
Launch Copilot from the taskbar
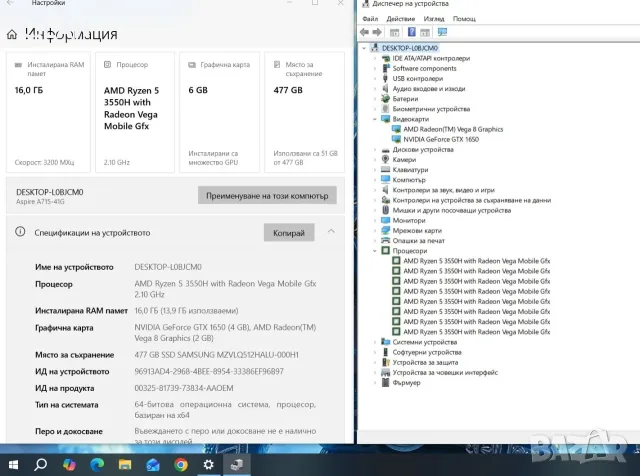click(x=69, y=465)
